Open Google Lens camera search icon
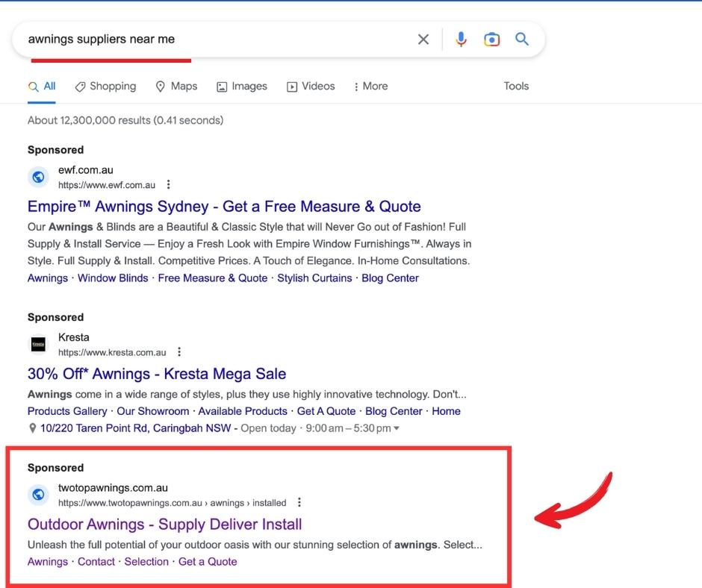702x588 pixels. [x=491, y=40]
